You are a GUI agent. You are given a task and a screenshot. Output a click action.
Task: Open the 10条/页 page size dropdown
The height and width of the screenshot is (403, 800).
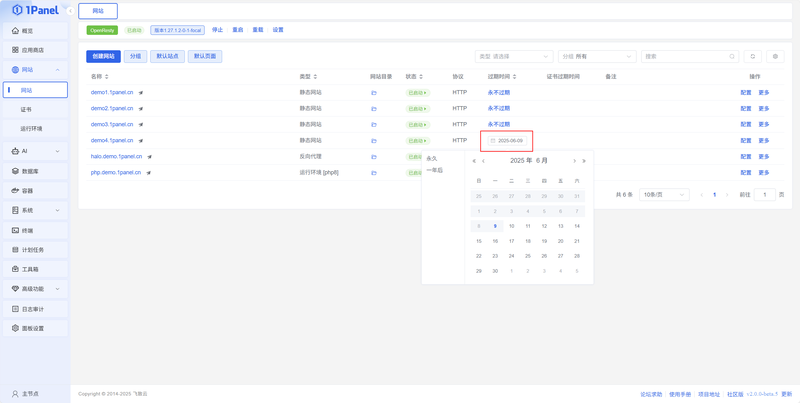664,195
